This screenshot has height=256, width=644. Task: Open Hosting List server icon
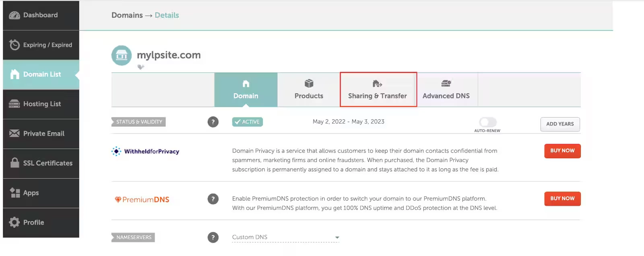click(14, 104)
